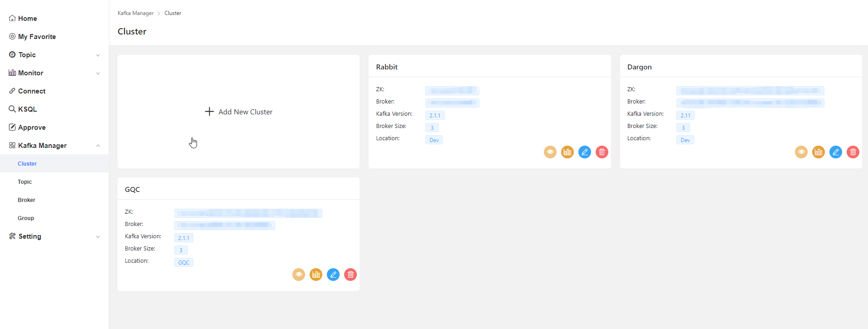868x329 pixels.
Task: Click the Kafka Manager grid icon
Action: click(x=12, y=145)
